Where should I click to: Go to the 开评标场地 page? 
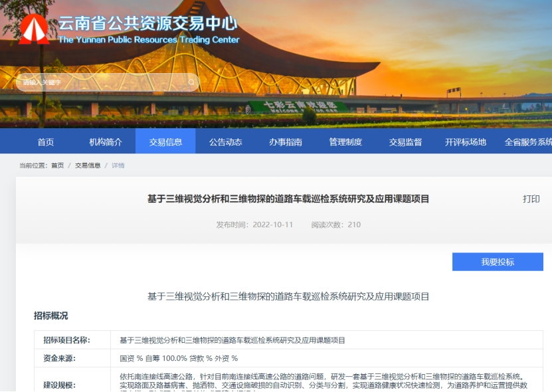pos(465,142)
